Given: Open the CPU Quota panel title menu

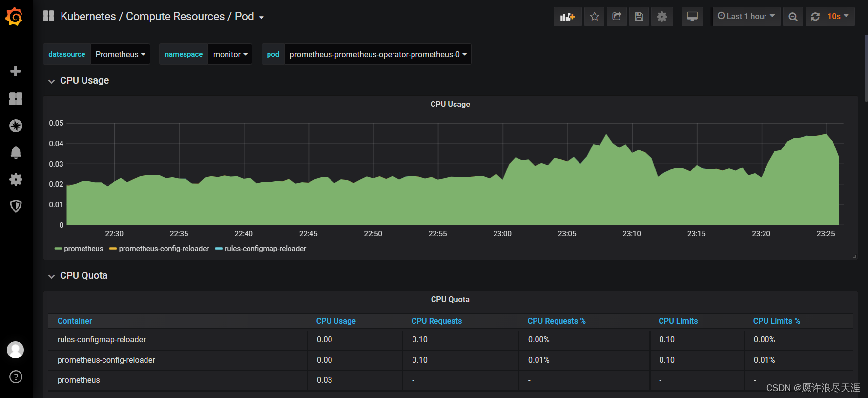Looking at the screenshot, I should (450, 299).
